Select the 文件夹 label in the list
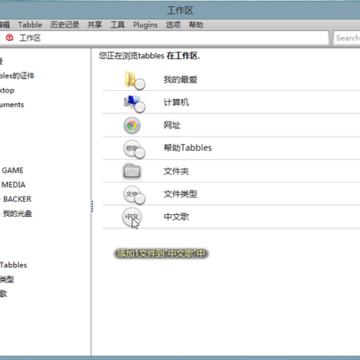360x360 pixels. click(x=176, y=172)
